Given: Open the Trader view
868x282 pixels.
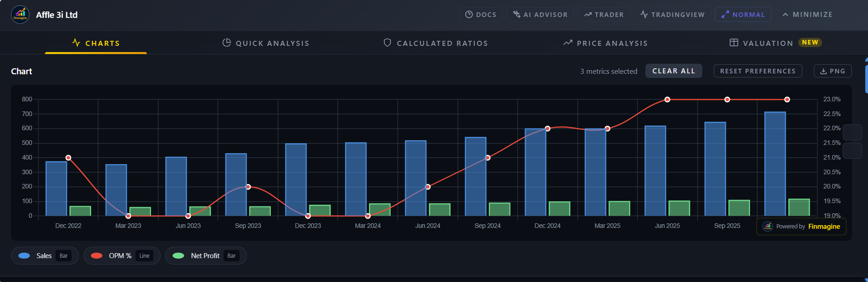Looking at the screenshot, I should pos(604,15).
